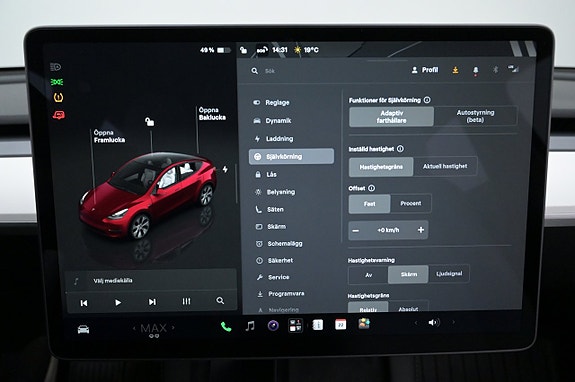575x382 pixels.
Task: Open car controls from dock
Action: [84, 329]
